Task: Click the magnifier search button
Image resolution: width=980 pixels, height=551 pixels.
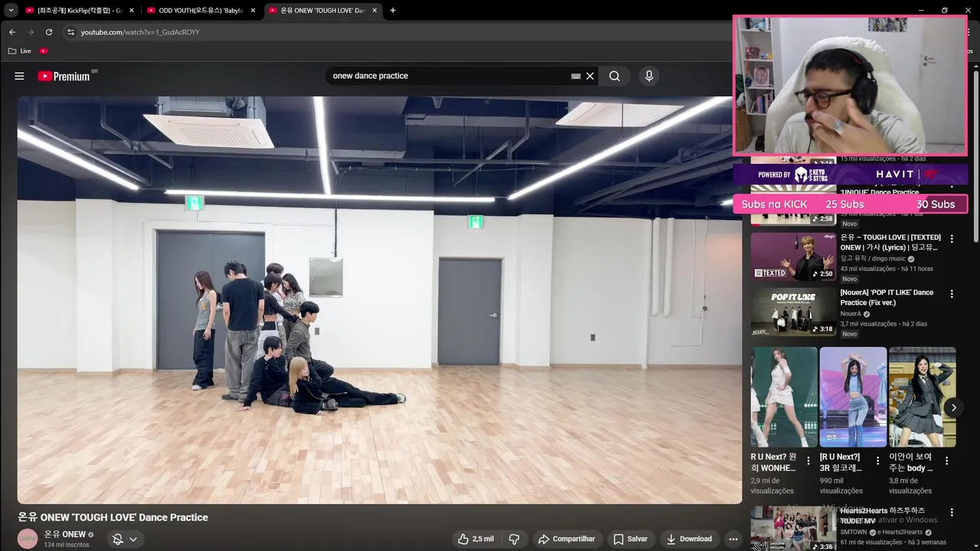Action: click(x=615, y=76)
